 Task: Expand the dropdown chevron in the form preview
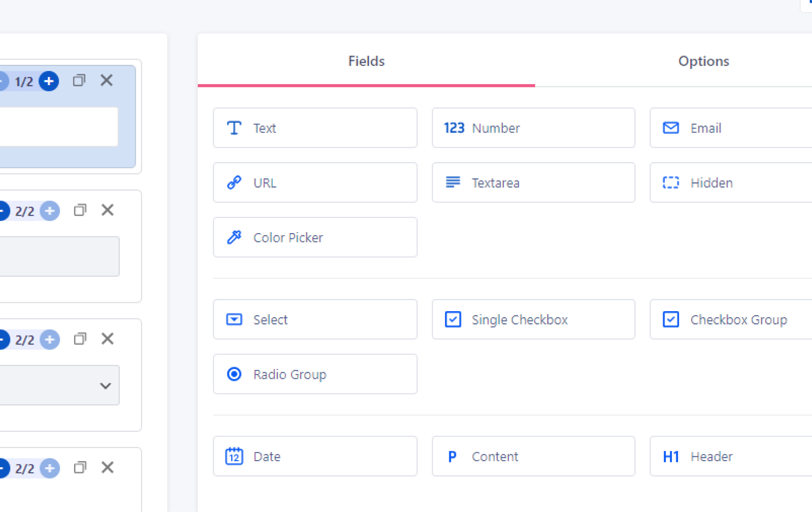click(x=105, y=386)
